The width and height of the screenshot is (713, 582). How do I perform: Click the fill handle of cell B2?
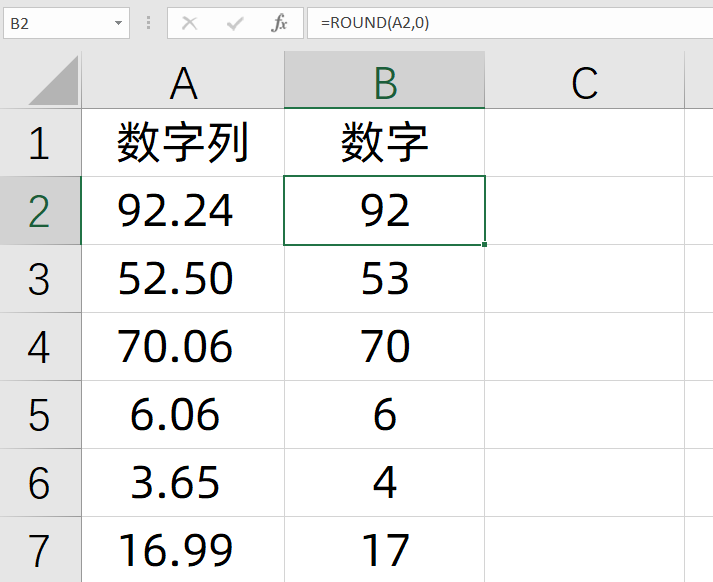[x=485, y=245]
